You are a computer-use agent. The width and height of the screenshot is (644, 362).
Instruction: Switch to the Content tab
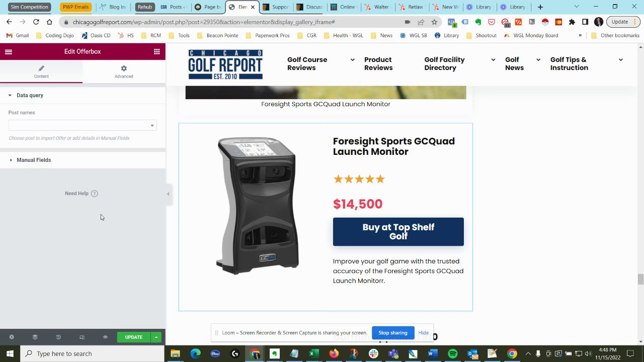41,71
